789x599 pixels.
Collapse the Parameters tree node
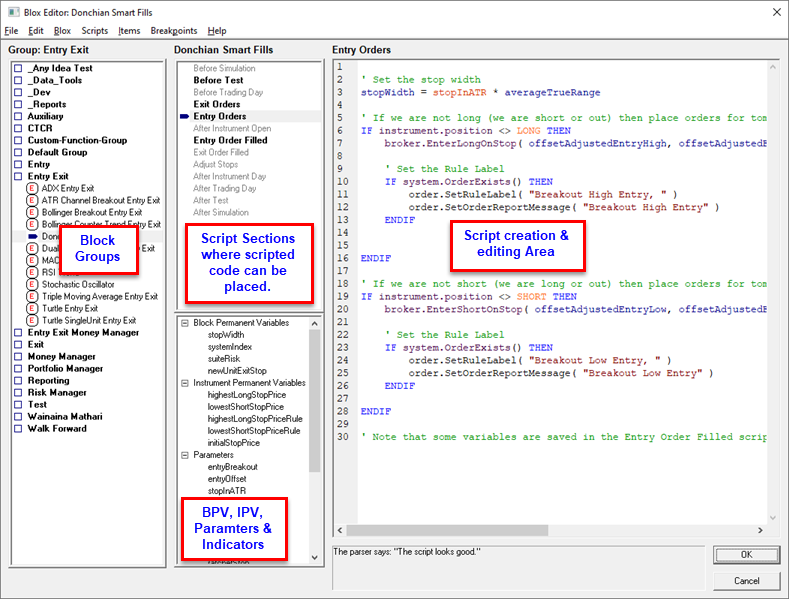[x=184, y=455]
